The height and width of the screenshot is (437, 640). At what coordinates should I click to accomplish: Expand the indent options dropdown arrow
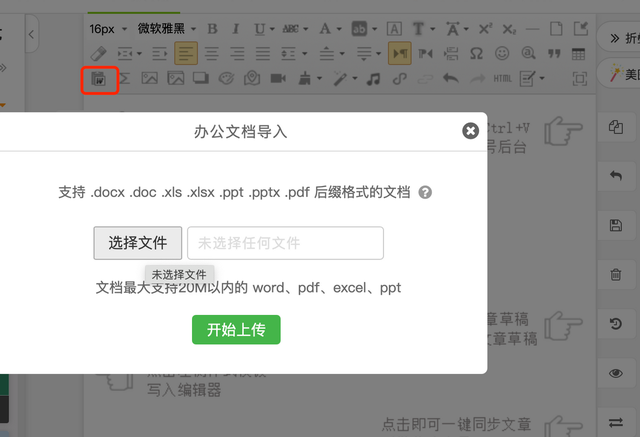coord(139,53)
